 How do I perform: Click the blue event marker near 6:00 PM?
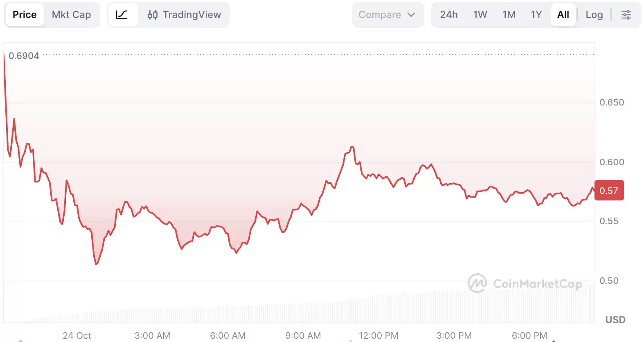click(553, 340)
